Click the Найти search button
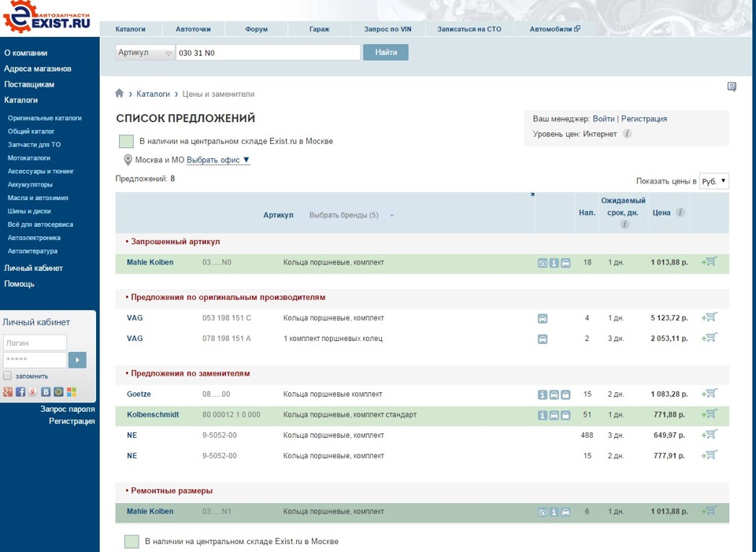756x552 pixels. 386,53
